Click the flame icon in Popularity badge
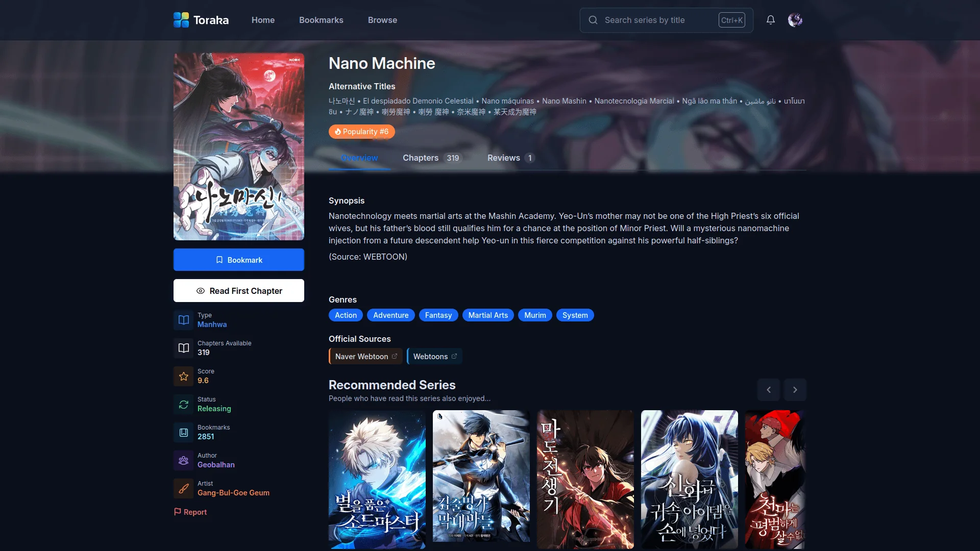The image size is (980, 551). pyautogui.click(x=337, y=132)
